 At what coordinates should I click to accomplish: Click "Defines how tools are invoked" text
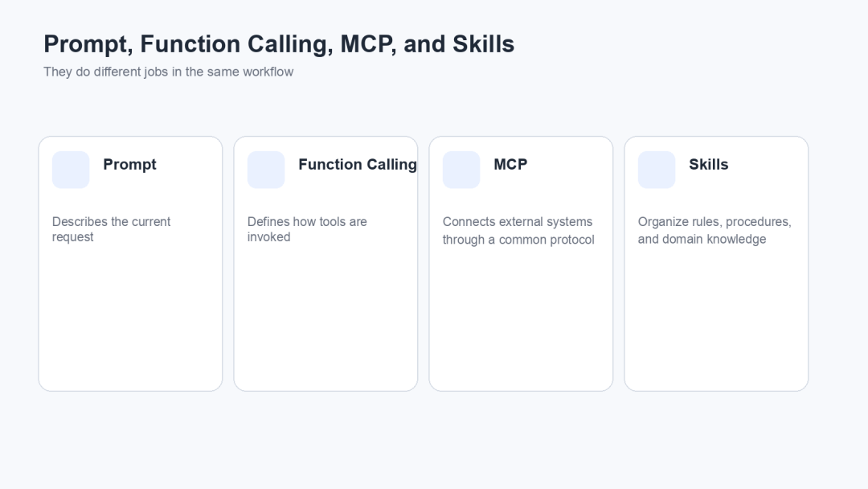(x=307, y=229)
